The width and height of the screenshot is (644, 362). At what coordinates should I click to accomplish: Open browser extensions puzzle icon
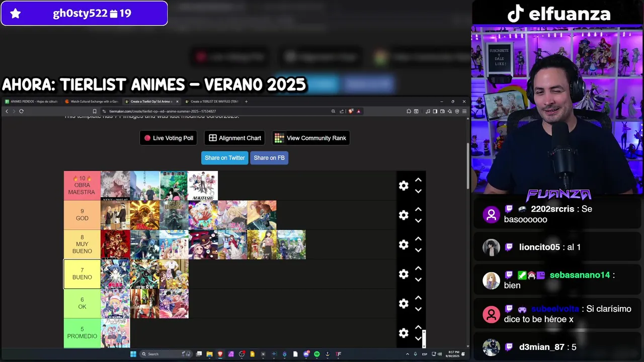[x=409, y=111]
